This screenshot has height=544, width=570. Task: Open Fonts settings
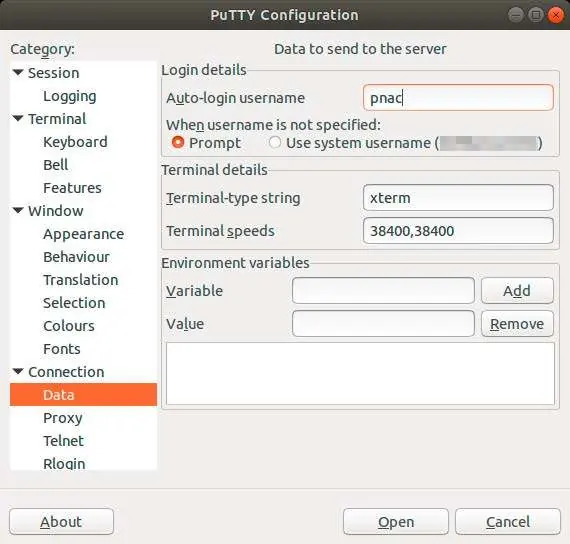(x=62, y=349)
